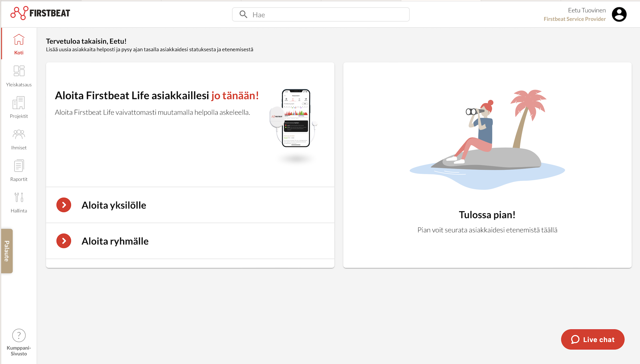Start Live chat
The width and height of the screenshot is (640, 364).
click(592, 339)
